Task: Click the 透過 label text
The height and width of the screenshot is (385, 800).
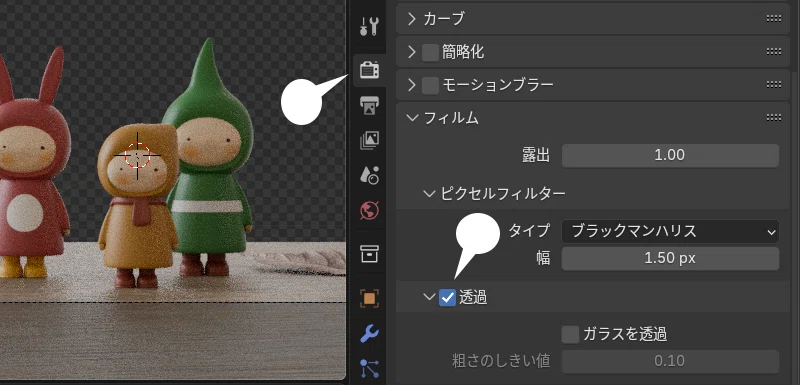Action: [472, 297]
